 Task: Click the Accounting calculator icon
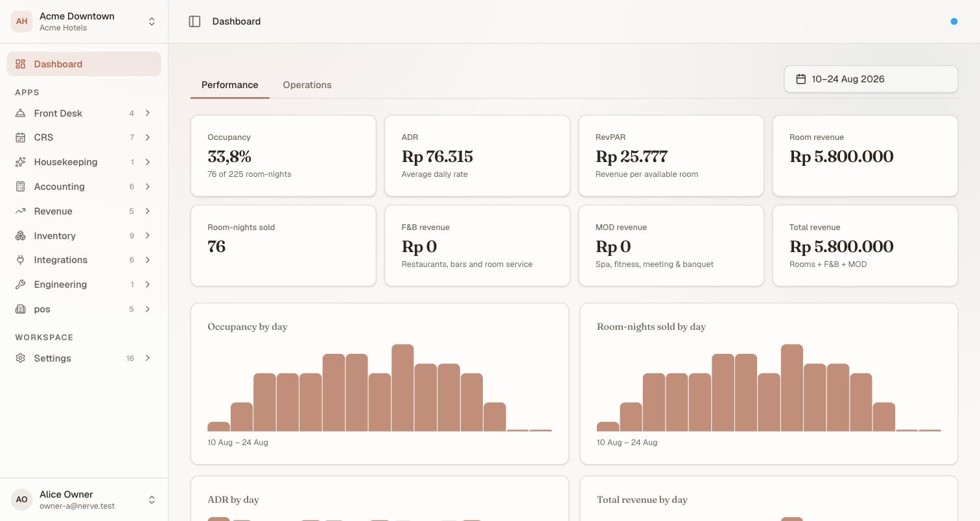click(x=21, y=187)
